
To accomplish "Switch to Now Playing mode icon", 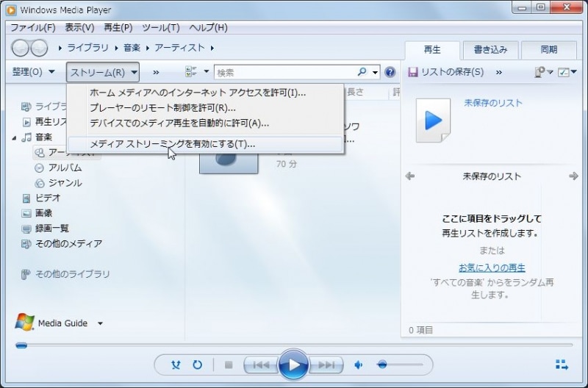I will click(562, 364).
